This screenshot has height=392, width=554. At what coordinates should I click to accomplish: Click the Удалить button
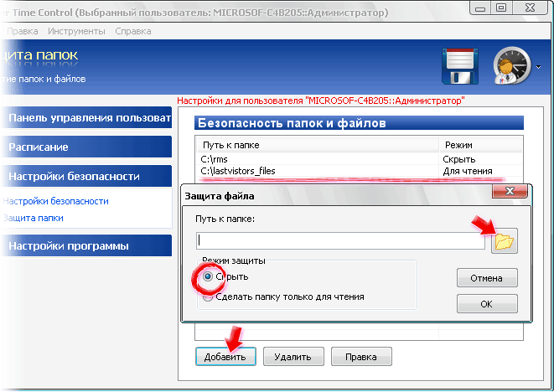[293, 357]
